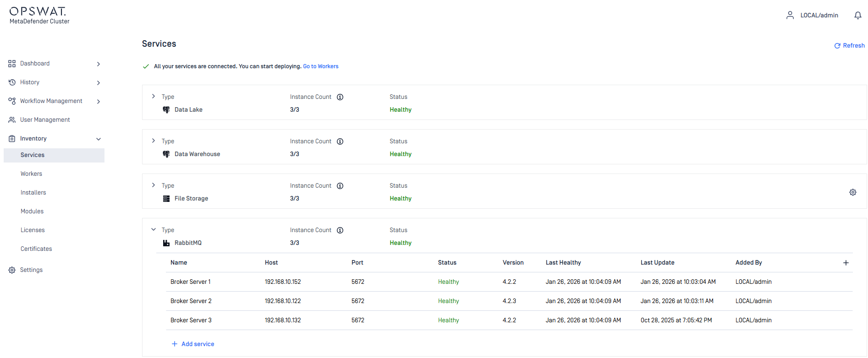Expand the Data Warehouse service row
Screen dimensions: 868x358
tap(154, 141)
